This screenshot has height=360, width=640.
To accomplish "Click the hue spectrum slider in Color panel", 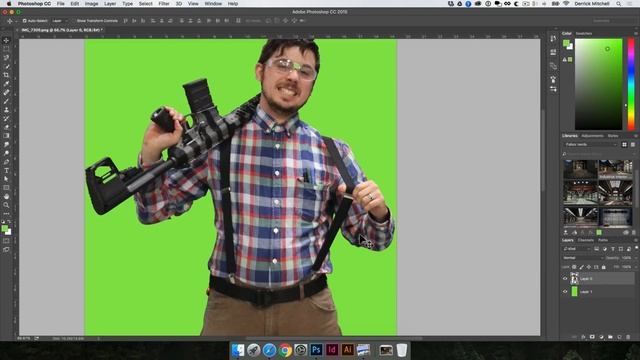I will [631, 84].
